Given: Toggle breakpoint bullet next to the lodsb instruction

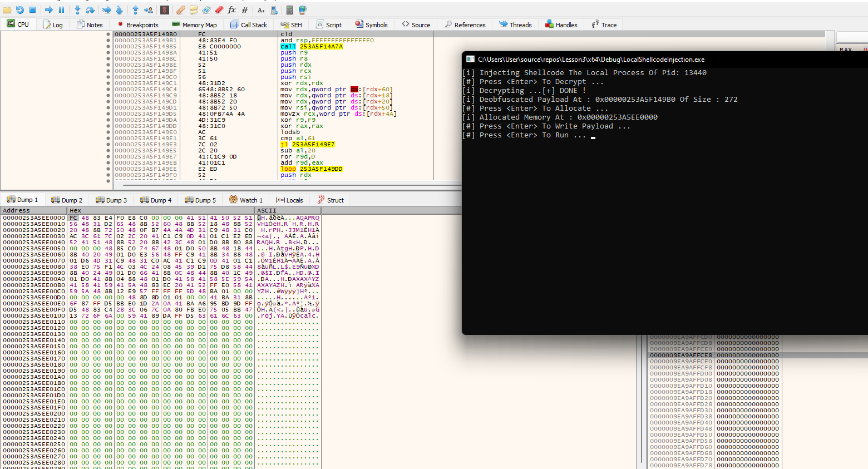Looking at the screenshot, I should [x=108, y=132].
